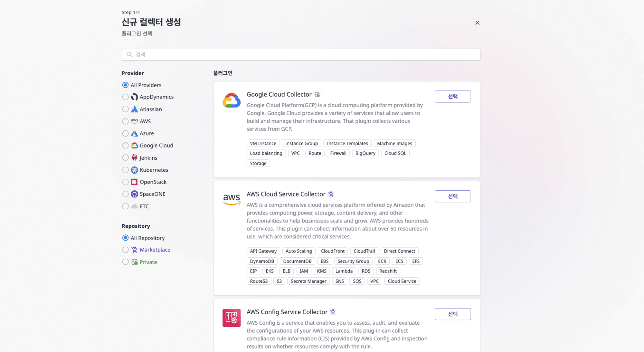Choose the Atlassian provider radio button
This screenshot has height=352, width=644.
[125, 109]
